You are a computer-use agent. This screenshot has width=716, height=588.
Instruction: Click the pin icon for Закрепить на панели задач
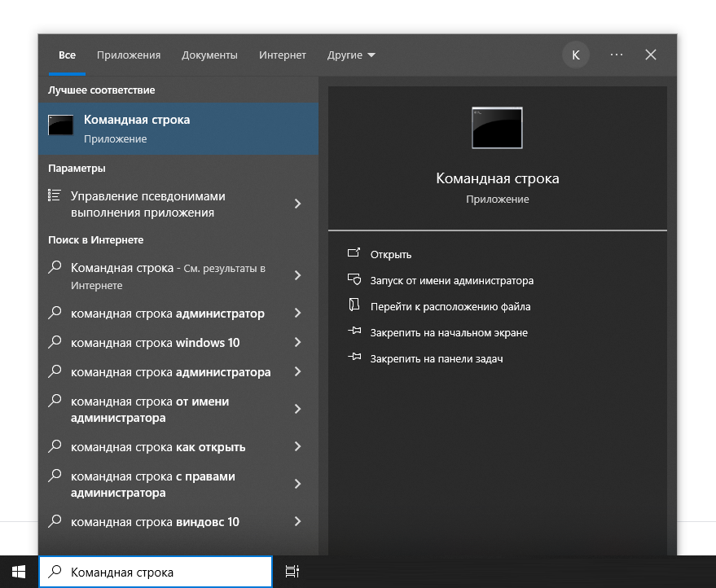[354, 358]
